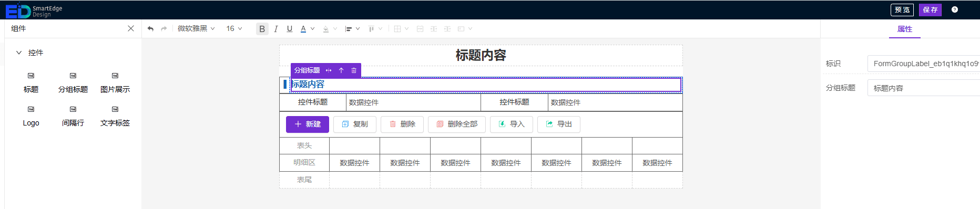The height and width of the screenshot is (209, 980).
Task: Click the 删除全部 button
Action: 457,124
